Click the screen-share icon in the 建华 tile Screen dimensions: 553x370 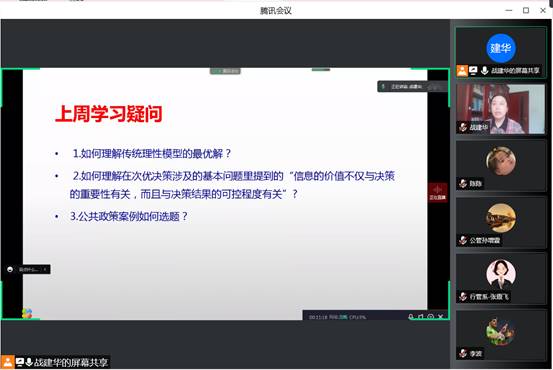click(x=473, y=71)
